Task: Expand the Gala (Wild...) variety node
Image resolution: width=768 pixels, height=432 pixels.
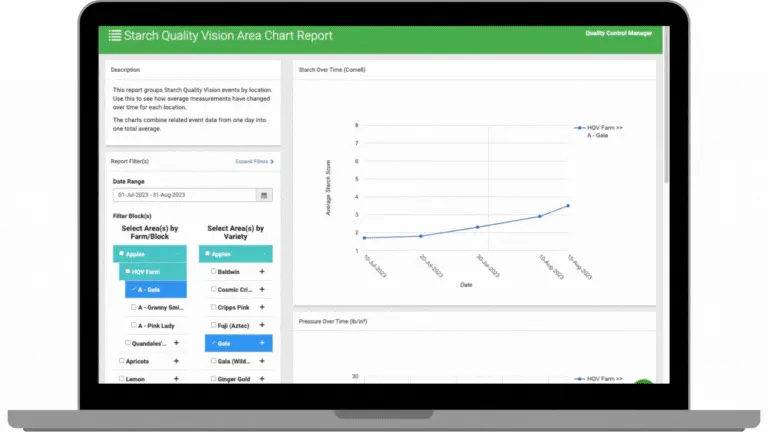Action: [262, 361]
